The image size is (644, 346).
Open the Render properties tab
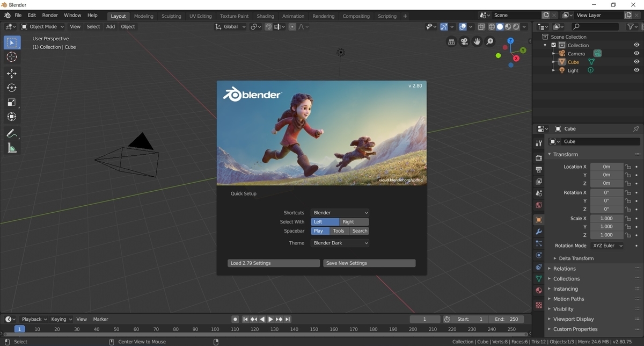tap(539, 158)
